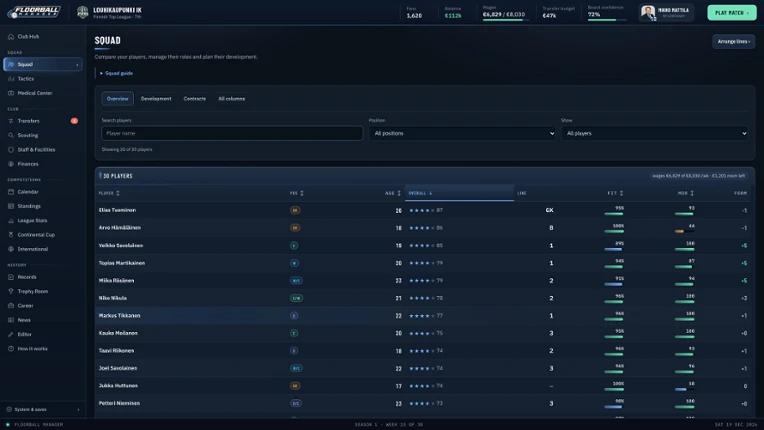Viewport: 764px width, 430px height.
Task: Open League Stats from its icon
Action: [11, 221]
